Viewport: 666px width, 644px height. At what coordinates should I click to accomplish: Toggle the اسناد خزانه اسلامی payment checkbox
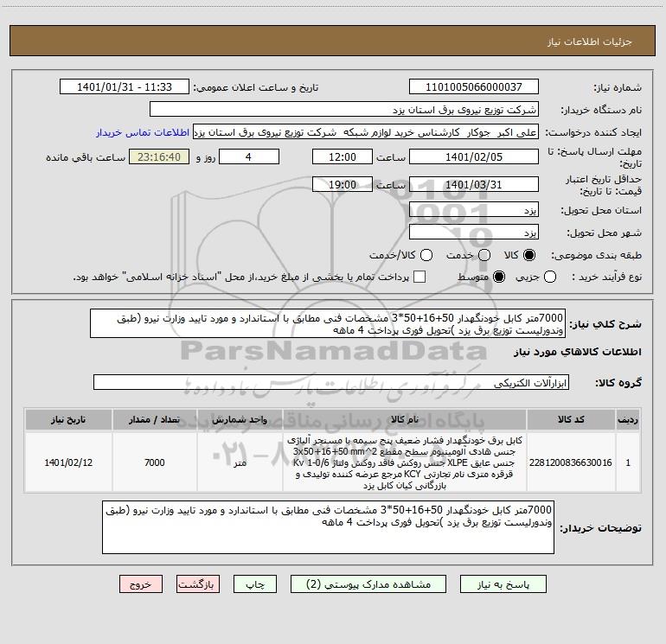(x=419, y=277)
